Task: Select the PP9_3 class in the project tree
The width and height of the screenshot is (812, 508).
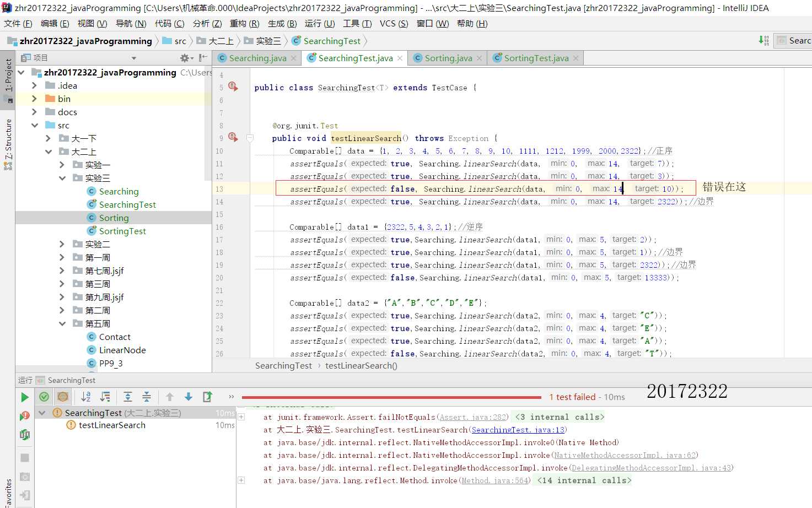Action: [111, 363]
